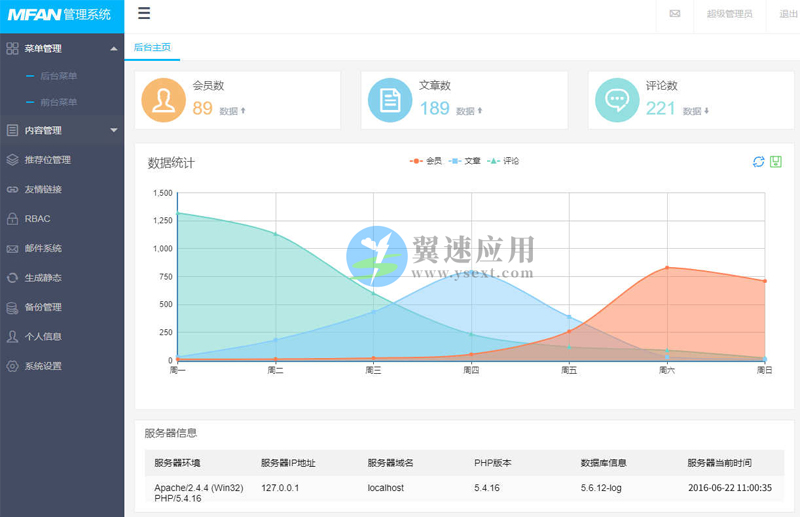
Task: Click the 数据库信息 column header
Action: tap(604, 463)
